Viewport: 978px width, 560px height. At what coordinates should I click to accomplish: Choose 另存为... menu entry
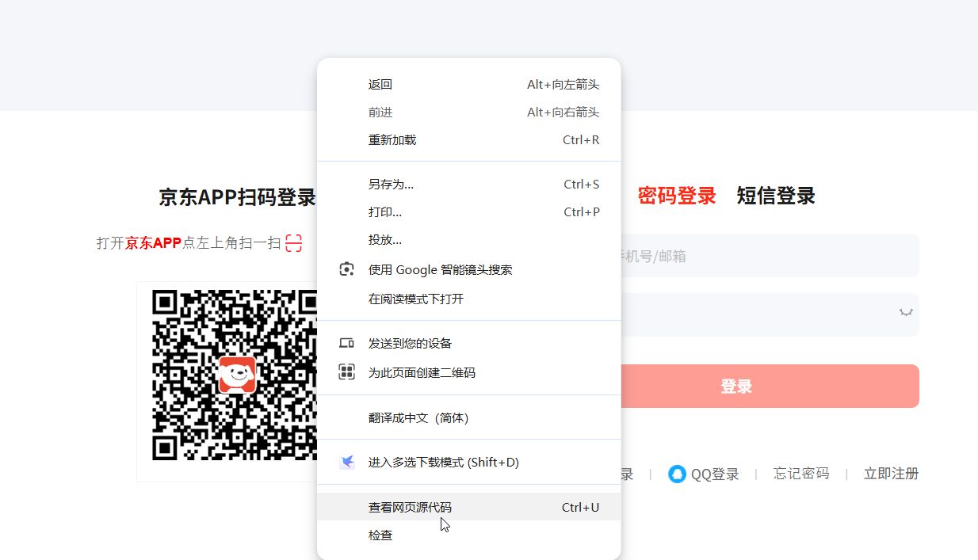click(468, 185)
